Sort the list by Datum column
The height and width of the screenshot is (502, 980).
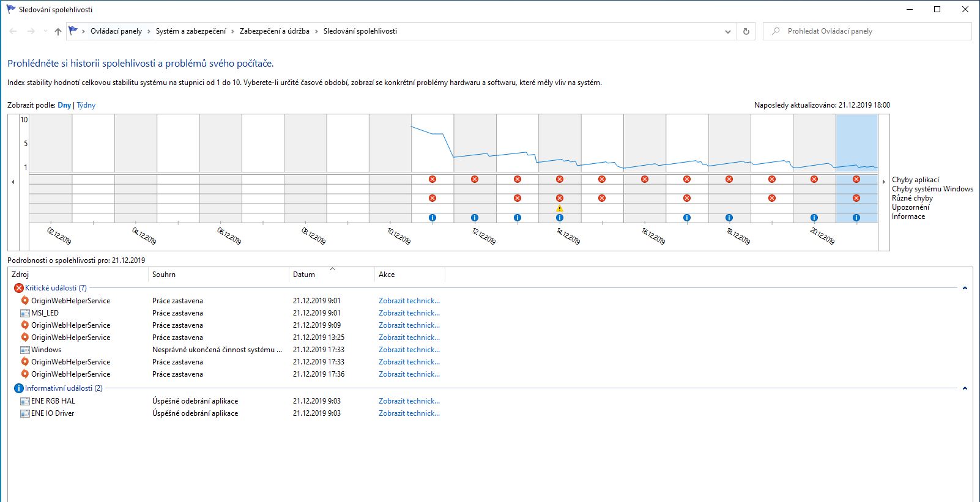click(304, 275)
